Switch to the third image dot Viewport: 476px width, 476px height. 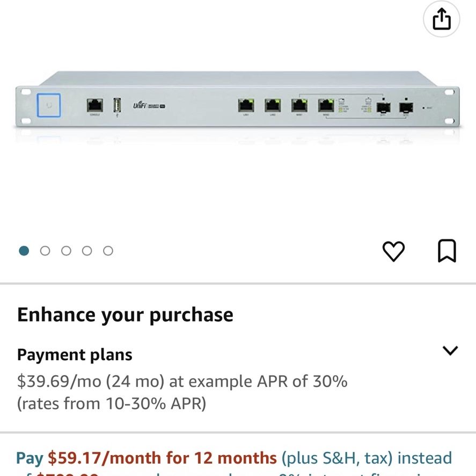point(66,251)
